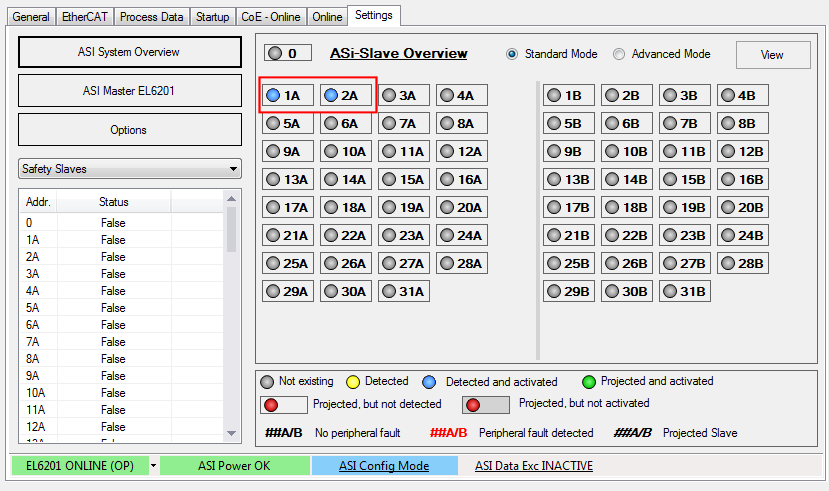Click the ASi-Slave Overview heading
829x491 pixels.
coord(399,53)
